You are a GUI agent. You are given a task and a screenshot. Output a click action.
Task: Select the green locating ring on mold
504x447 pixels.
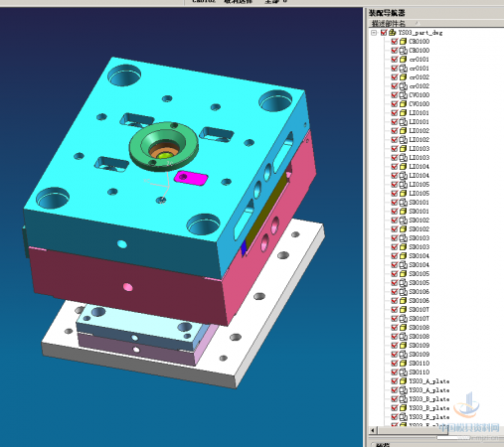pyautogui.click(x=164, y=146)
